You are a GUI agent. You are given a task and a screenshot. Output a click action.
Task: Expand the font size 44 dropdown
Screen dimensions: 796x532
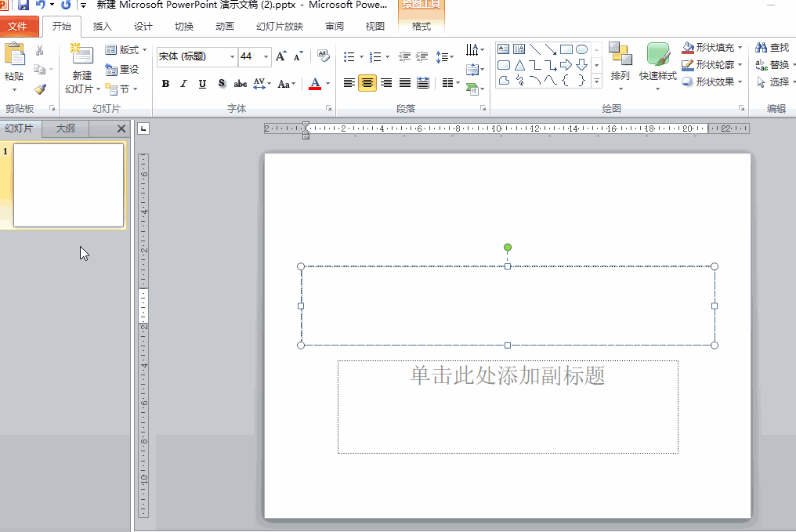click(x=266, y=56)
